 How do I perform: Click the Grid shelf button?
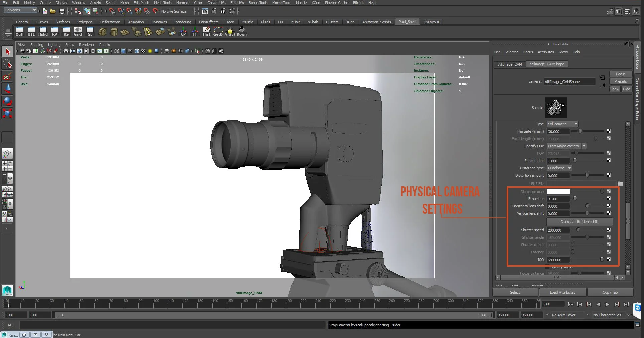pos(78,32)
